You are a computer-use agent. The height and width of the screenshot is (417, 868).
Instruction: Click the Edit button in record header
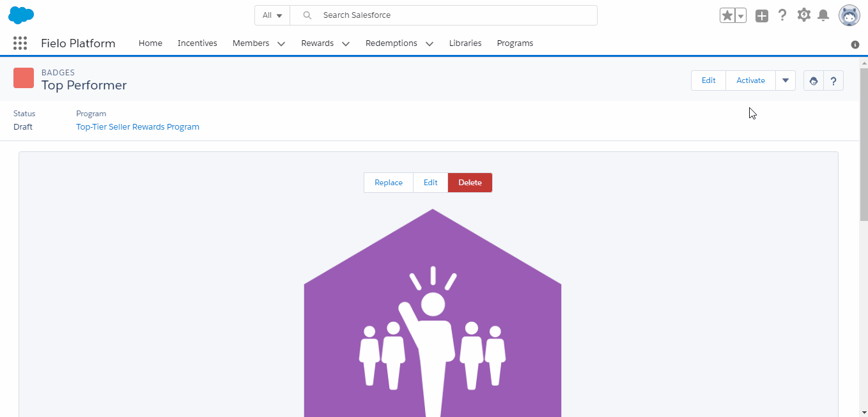click(x=708, y=80)
